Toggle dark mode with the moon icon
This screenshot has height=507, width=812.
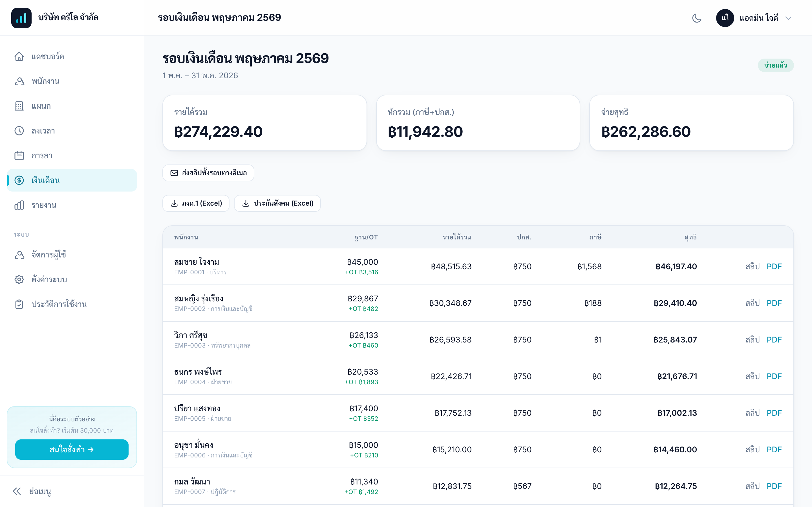click(697, 18)
